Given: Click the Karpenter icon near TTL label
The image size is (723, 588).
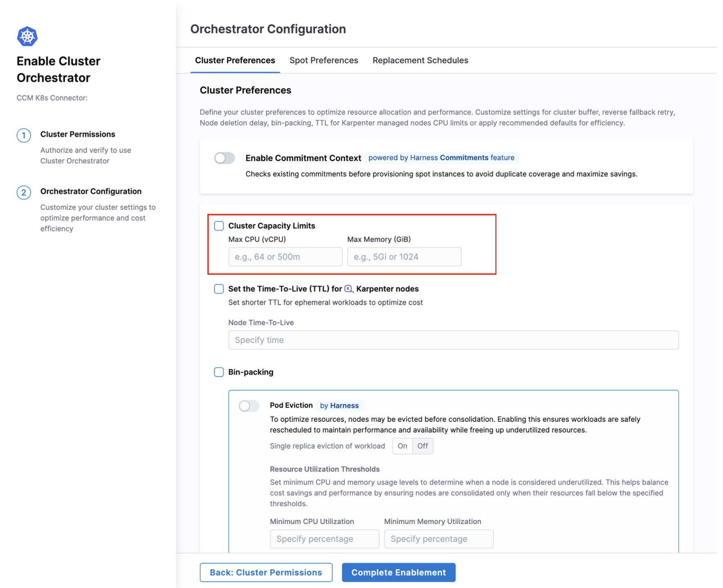Looking at the screenshot, I should pos(348,289).
